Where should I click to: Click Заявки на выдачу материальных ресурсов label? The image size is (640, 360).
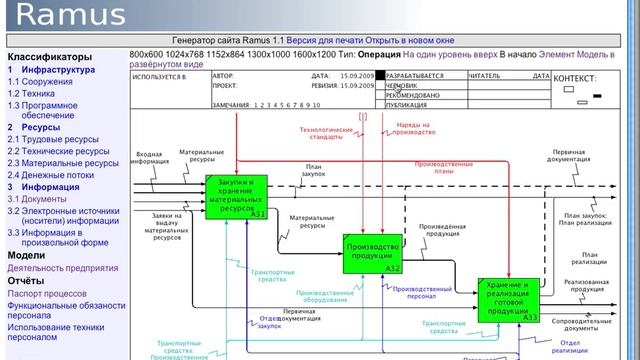[x=167, y=227]
